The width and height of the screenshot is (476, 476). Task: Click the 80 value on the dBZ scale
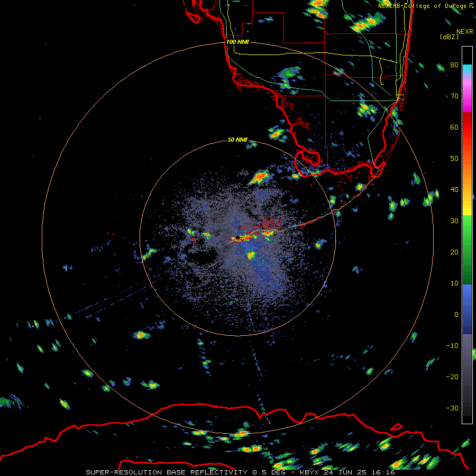coord(454,65)
